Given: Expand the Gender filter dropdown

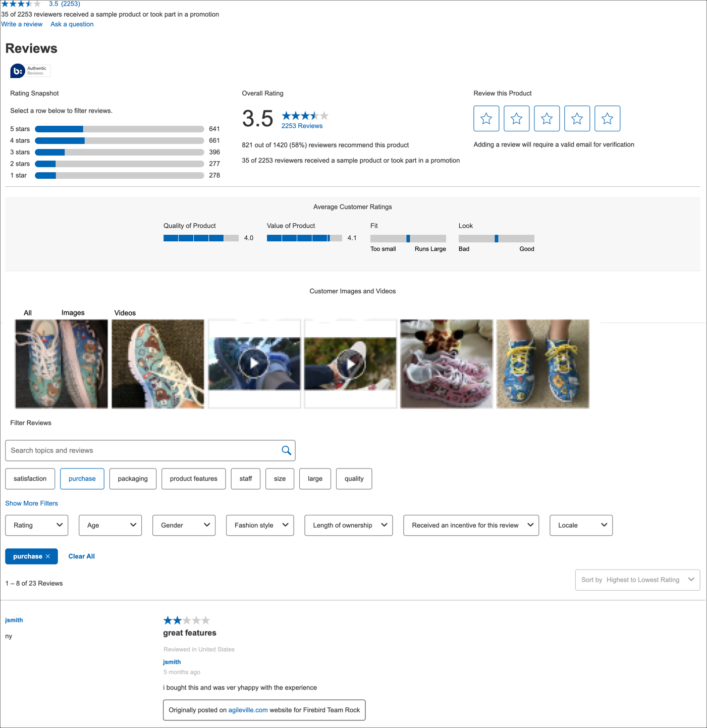Looking at the screenshot, I should tap(184, 525).
